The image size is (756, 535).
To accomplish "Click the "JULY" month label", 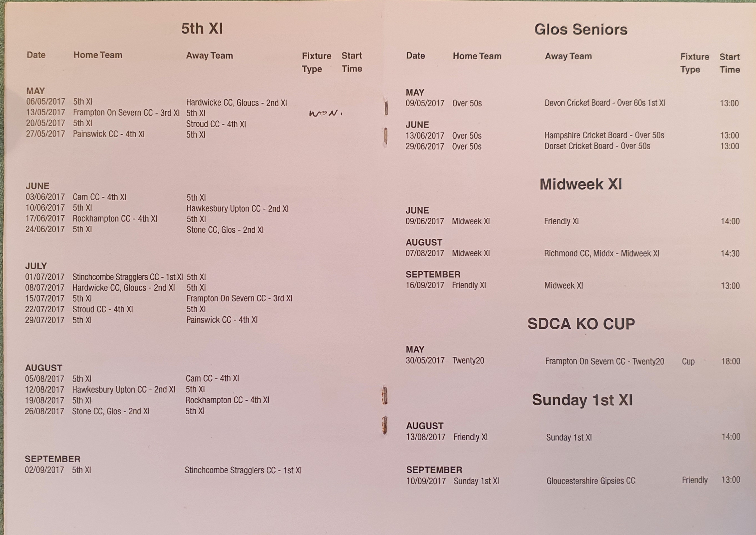I will [x=36, y=266].
